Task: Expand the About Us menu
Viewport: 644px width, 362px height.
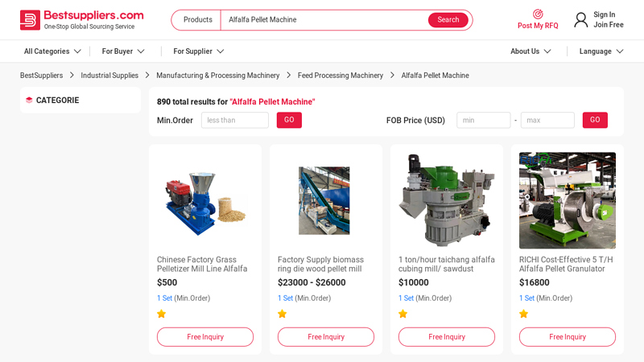Action: 530,51
